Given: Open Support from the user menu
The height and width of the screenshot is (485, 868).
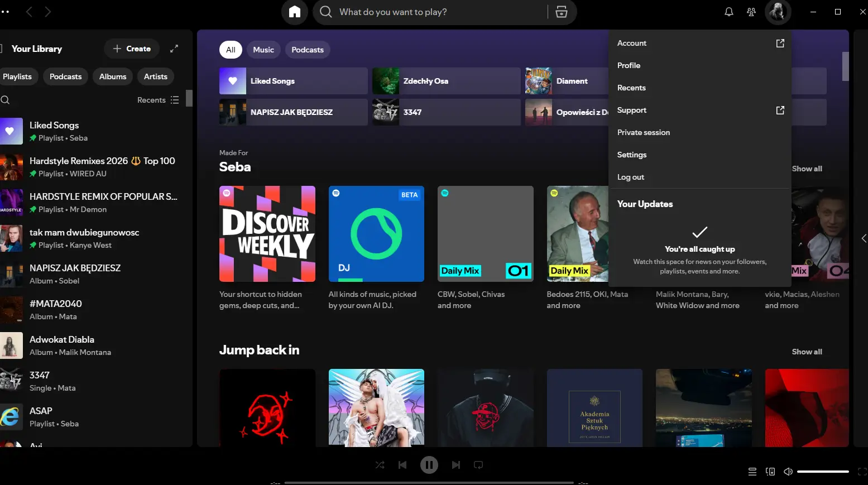Looking at the screenshot, I should click(700, 110).
